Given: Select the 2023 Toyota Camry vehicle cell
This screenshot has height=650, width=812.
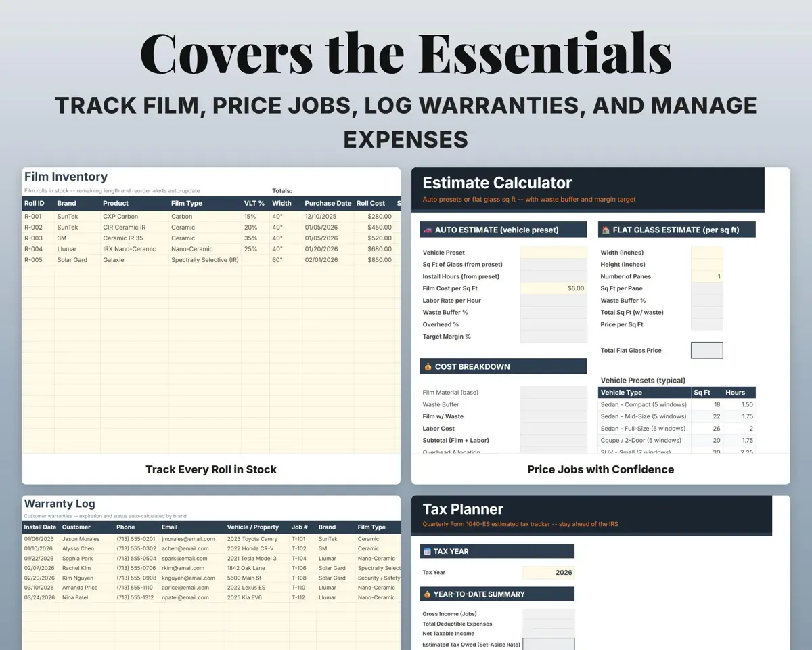Looking at the screenshot, I should [x=258, y=539].
